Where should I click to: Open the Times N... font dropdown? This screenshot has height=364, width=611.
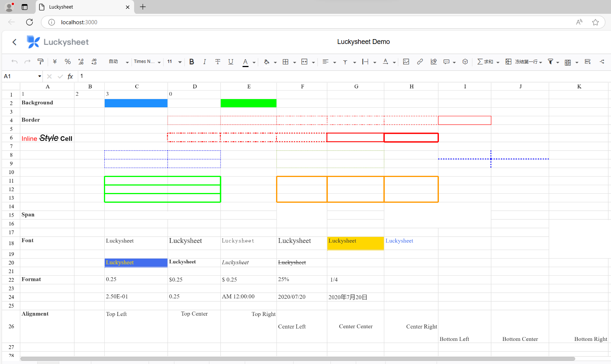[147, 62]
